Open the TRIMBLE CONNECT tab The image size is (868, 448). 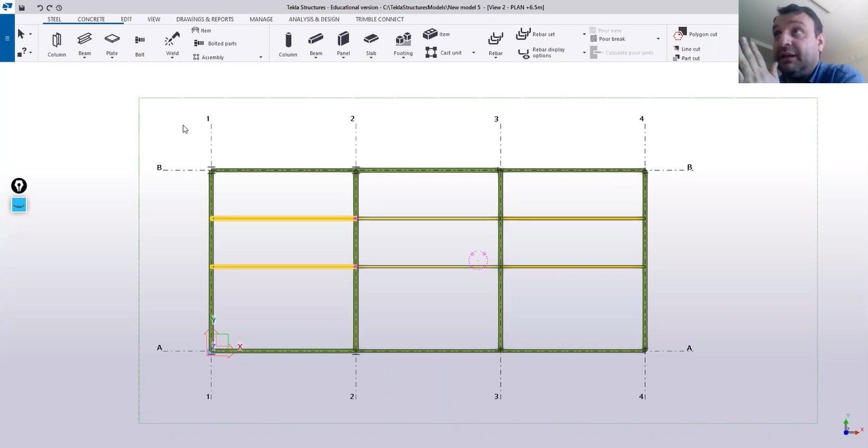(x=380, y=19)
